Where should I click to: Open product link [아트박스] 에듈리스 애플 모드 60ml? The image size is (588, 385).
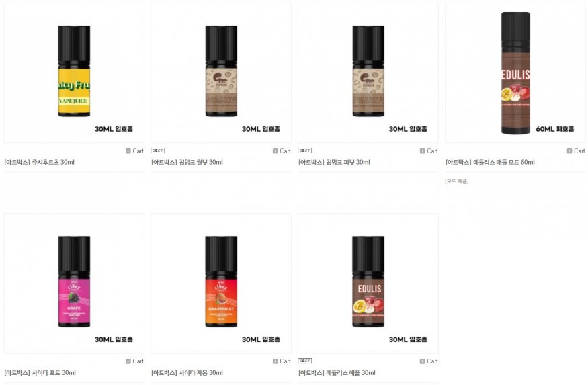(x=490, y=163)
